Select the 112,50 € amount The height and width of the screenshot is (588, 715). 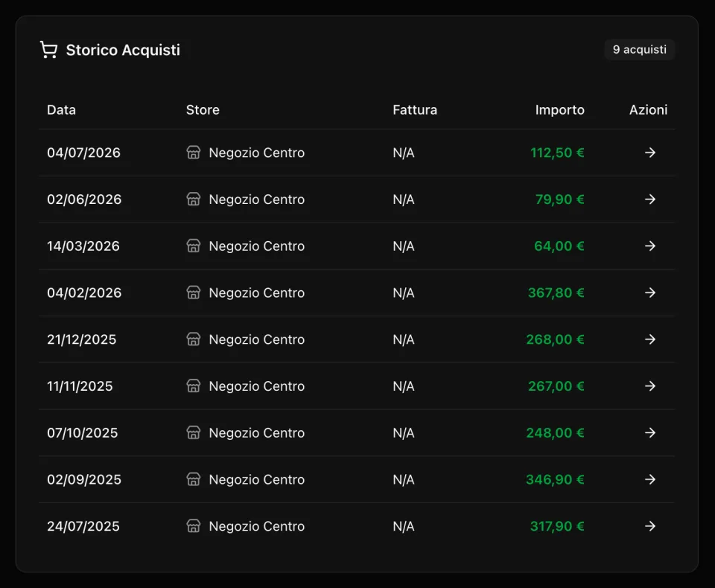(x=557, y=153)
